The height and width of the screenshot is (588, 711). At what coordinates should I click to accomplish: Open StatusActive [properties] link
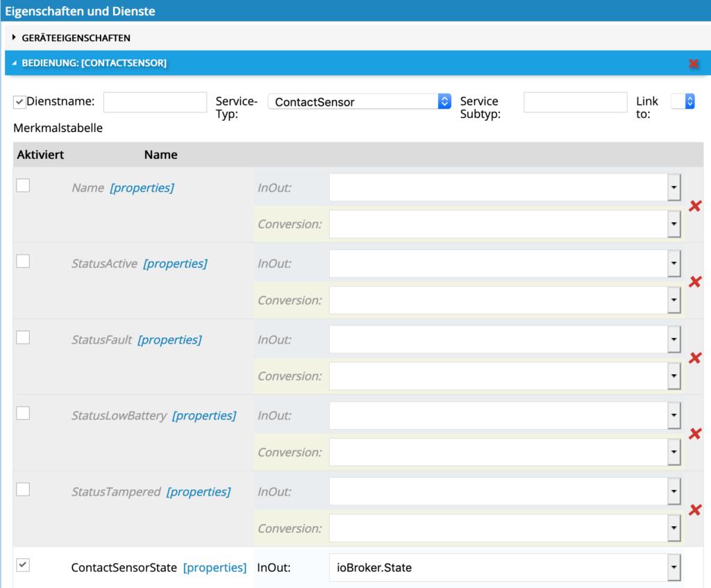(x=175, y=263)
